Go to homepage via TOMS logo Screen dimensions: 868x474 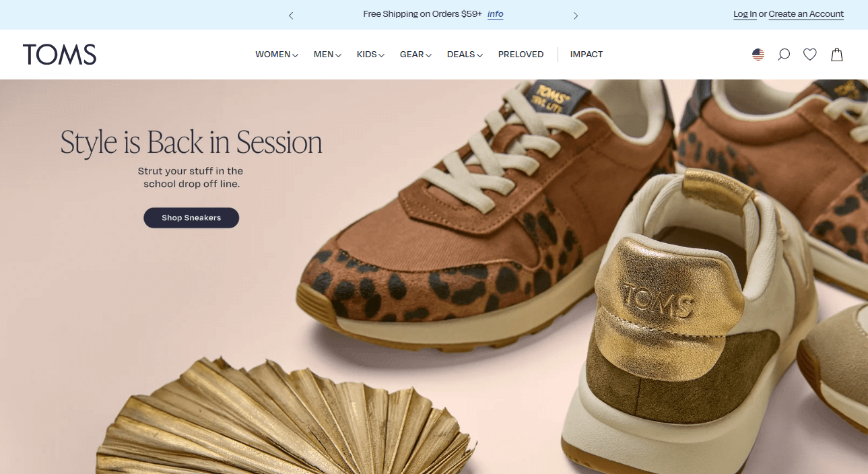59,55
